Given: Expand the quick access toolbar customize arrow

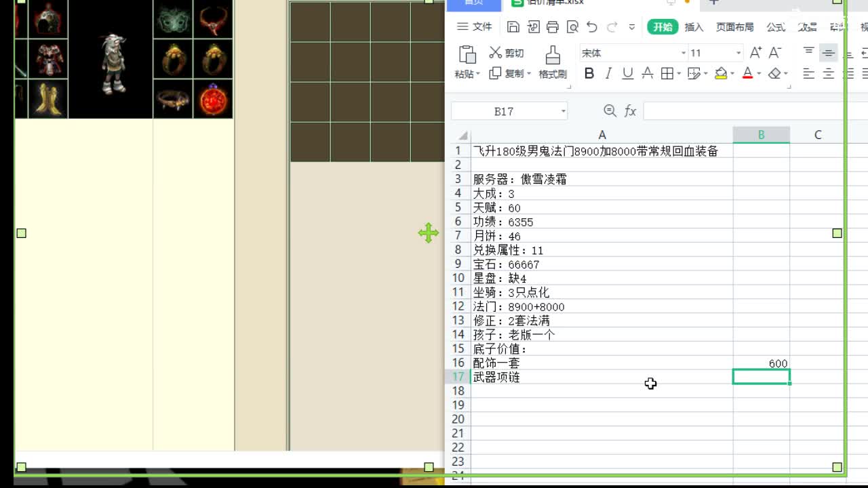Looking at the screenshot, I should (x=632, y=27).
